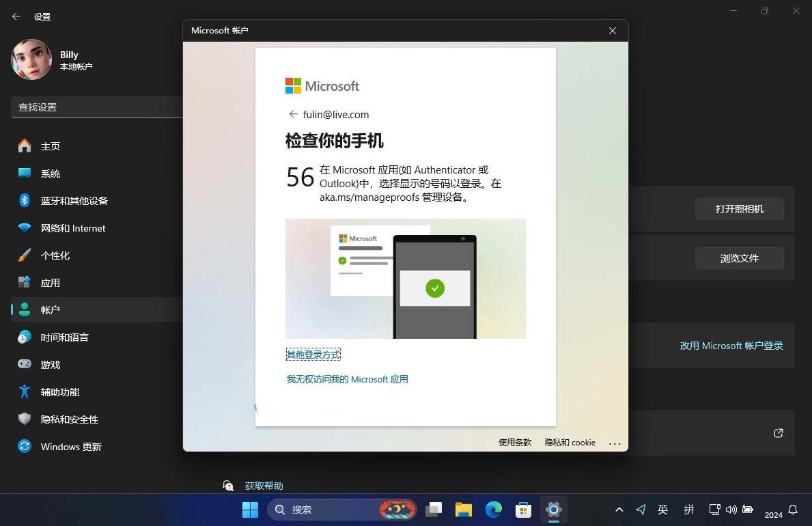Select the 改用 Microsoft 帐户登录 link
812x526 pixels.
[731, 346]
